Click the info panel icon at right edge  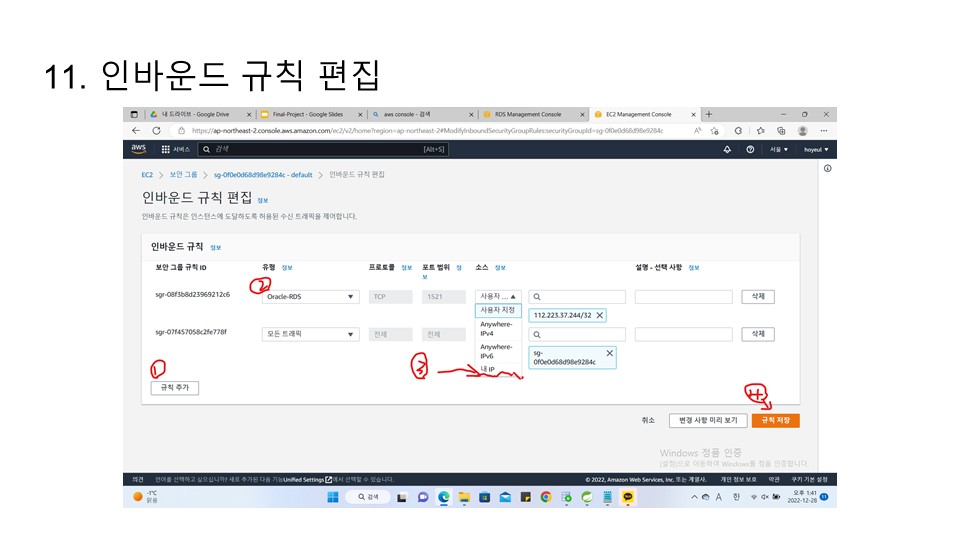tap(828, 168)
